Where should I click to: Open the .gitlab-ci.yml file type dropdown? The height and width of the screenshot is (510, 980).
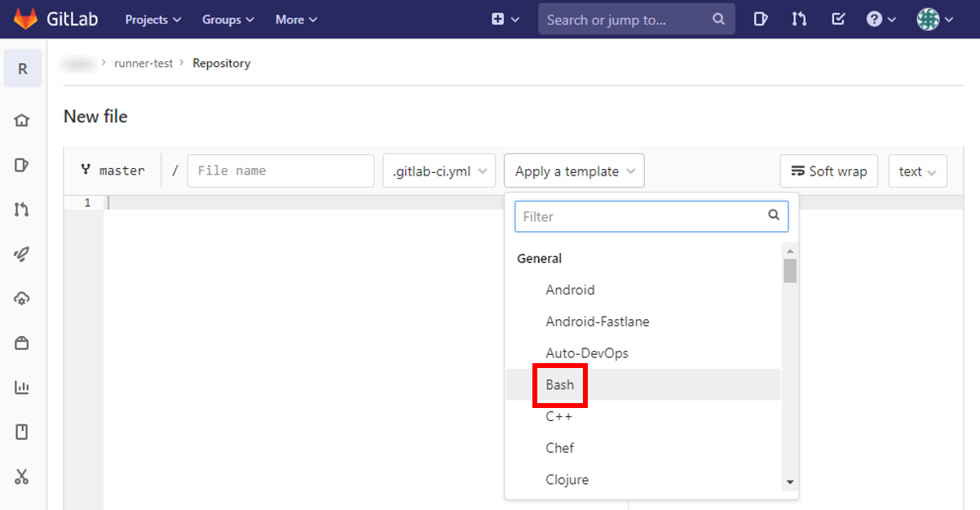[439, 171]
